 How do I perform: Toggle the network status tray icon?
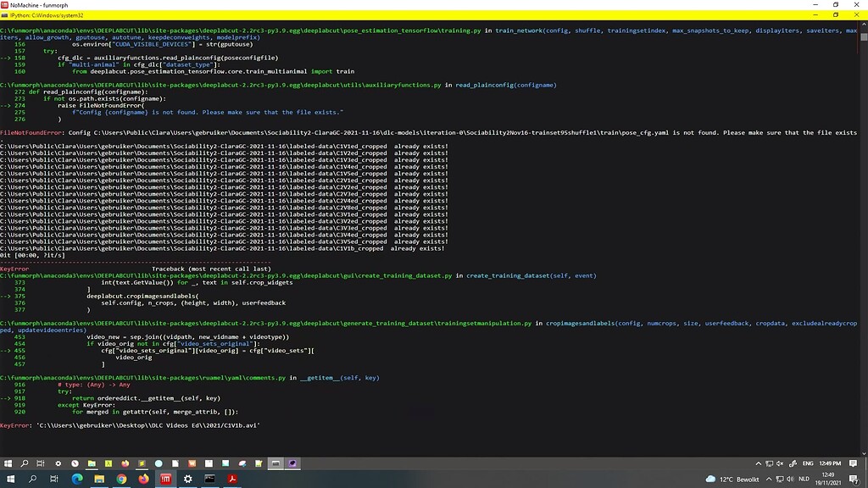pos(769,463)
